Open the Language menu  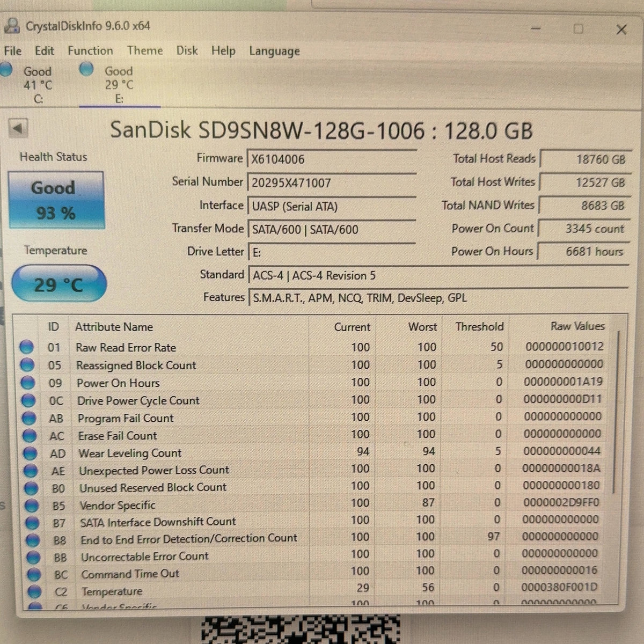click(274, 52)
